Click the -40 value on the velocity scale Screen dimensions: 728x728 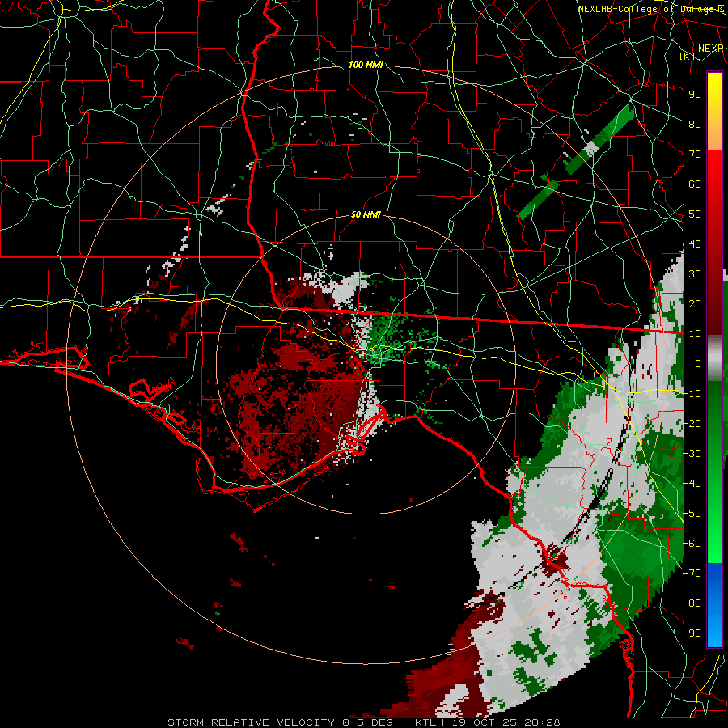point(692,484)
